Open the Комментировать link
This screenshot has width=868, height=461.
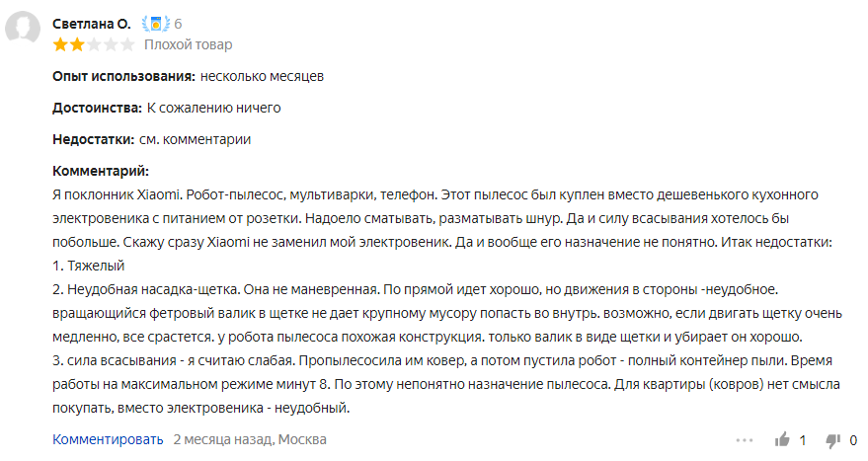108,439
